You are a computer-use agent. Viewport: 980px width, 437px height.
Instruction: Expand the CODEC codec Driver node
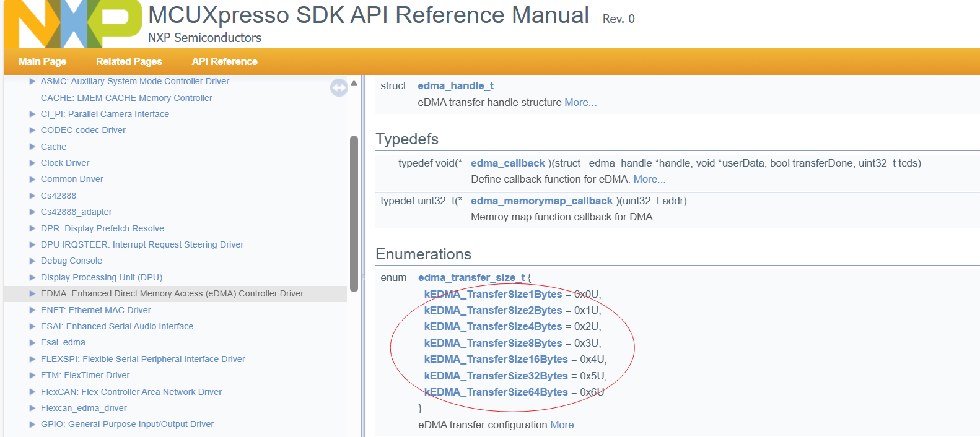(32, 130)
